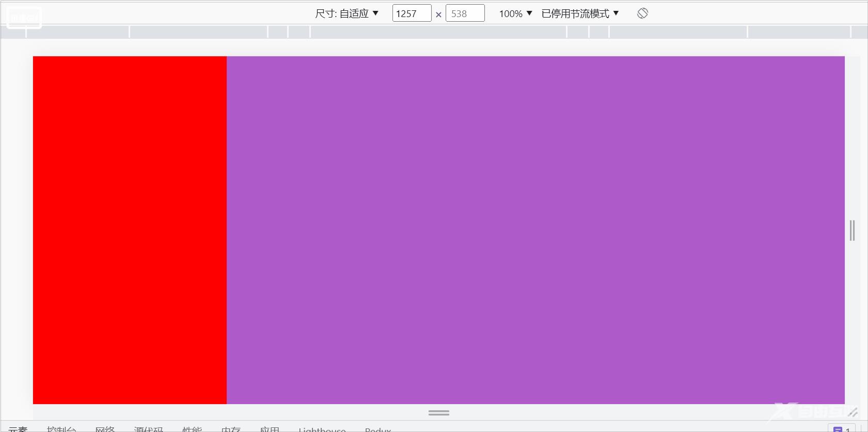The width and height of the screenshot is (868, 432).
Task: Open the 源代码 tab
Action: coord(149,429)
